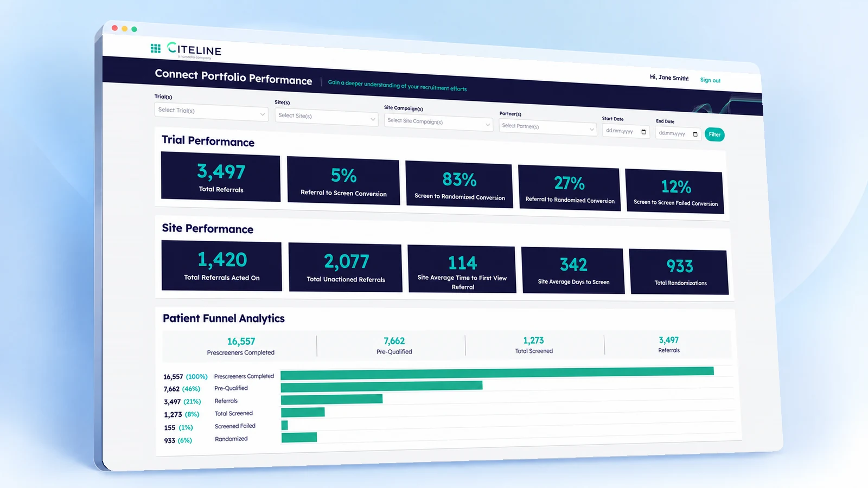Apply filters with the Filter button
The width and height of the screenshot is (868, 488).
(714, 134)
